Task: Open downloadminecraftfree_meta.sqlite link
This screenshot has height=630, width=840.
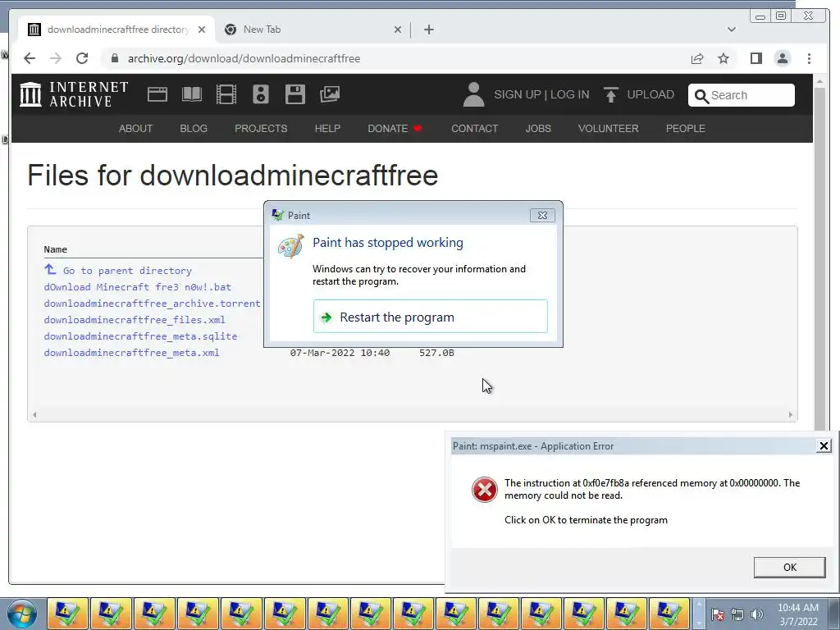Action: (x=140, y=336)
